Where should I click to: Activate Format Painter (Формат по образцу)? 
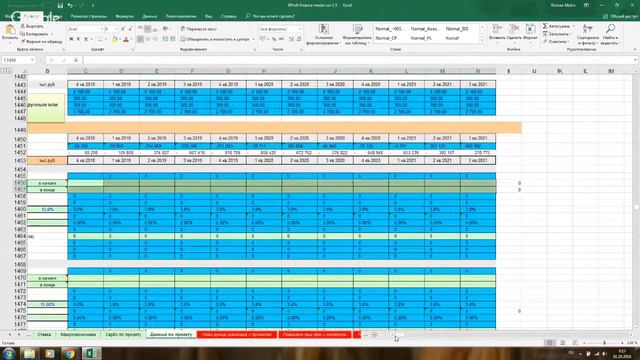tap(41, 41)
